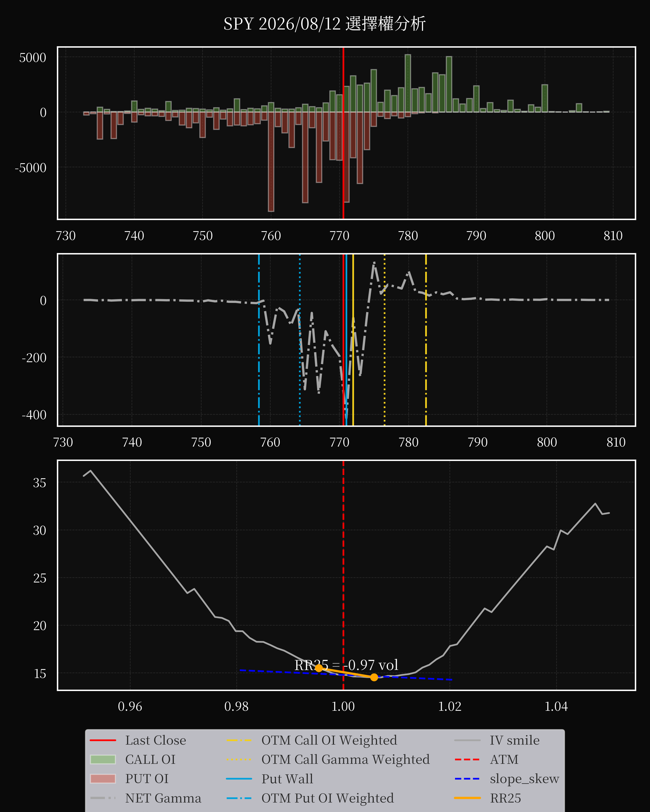Click the '30' y-axis label of IV chart
The width and height of the screenshot is (650, 812).
coord(40,530)
